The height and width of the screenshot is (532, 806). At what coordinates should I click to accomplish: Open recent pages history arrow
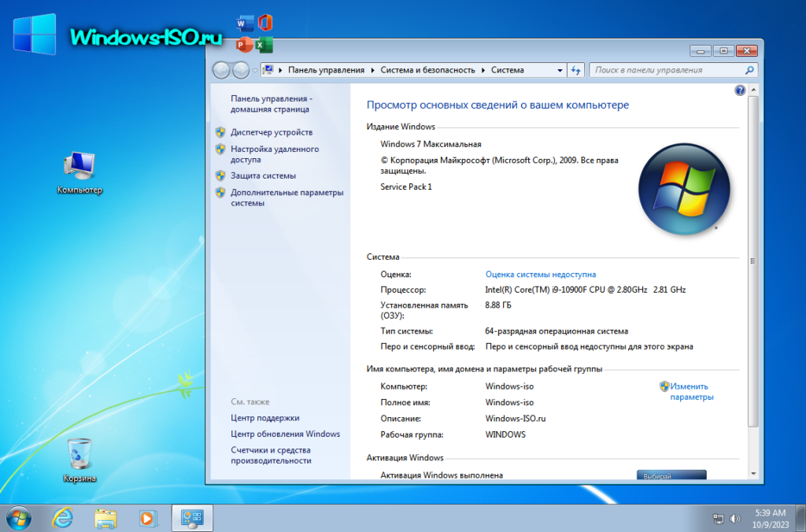255,70
